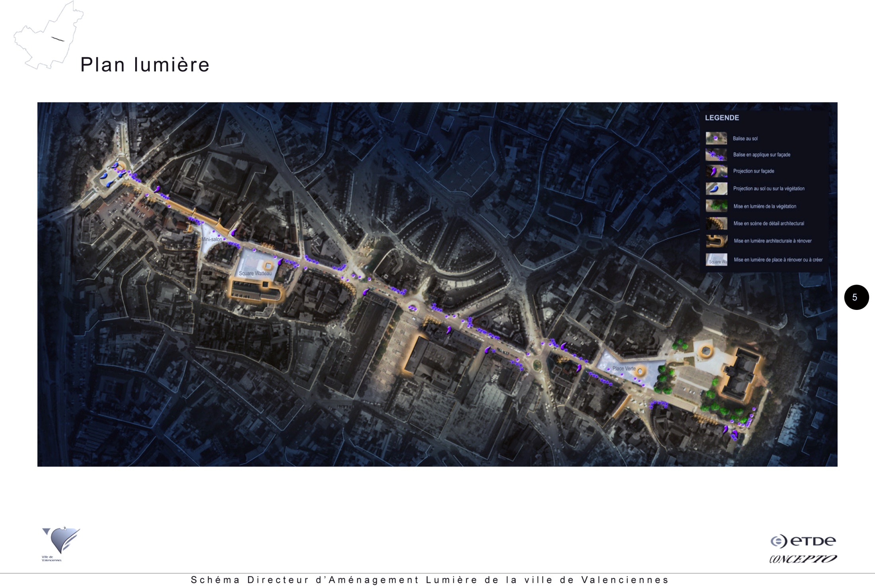Viewport: 875px width, 588px height.
Task: Click the 'Balise en applique sur façade' legend icon
Action: (x=716, y=155)
